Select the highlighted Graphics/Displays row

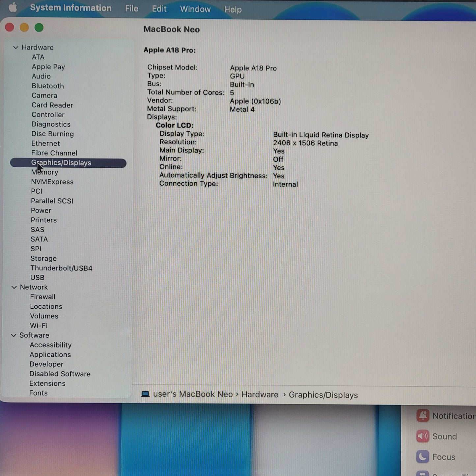coord(68,163)
